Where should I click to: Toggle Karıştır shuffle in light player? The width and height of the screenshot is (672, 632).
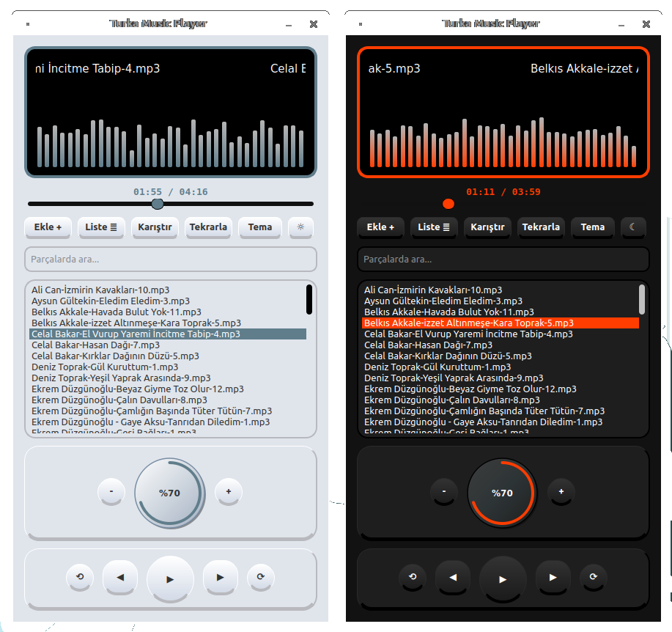pos(155,227)
